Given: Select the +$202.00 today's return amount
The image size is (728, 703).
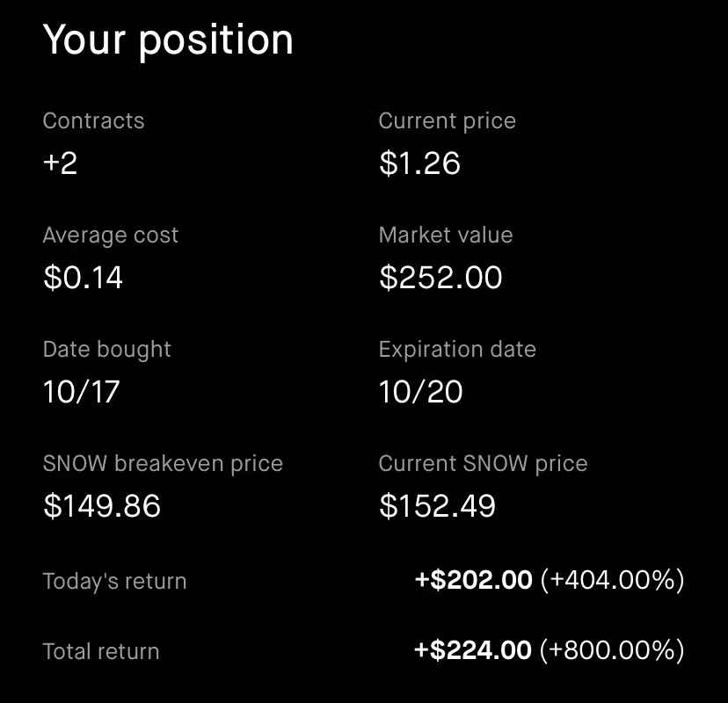Looking at the screenshot, I should click(473, 580).
